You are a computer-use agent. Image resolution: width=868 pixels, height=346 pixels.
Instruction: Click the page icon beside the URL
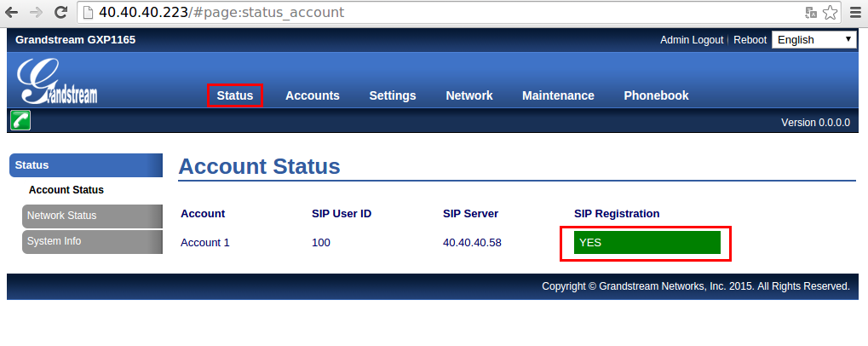click(x=88, y=13)
